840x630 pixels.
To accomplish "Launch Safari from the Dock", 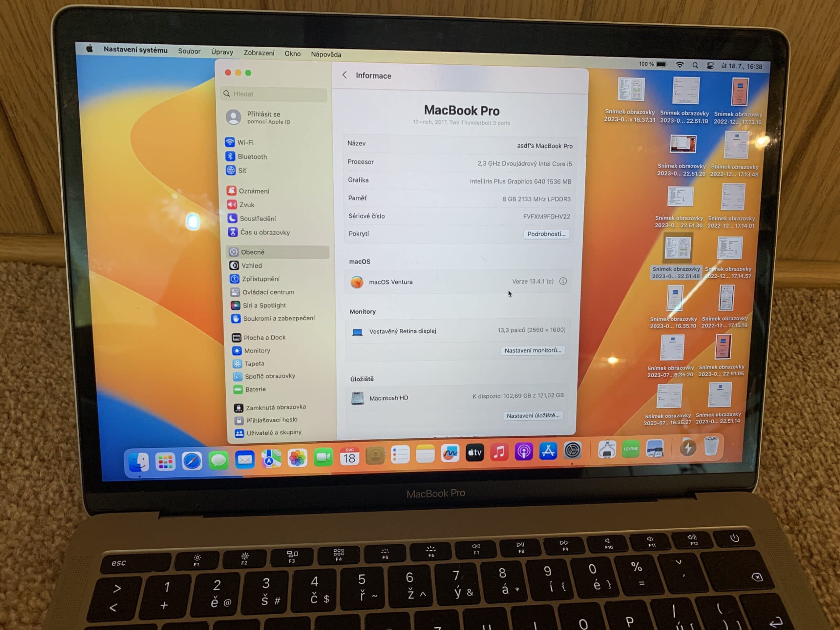I will point(192,461).
